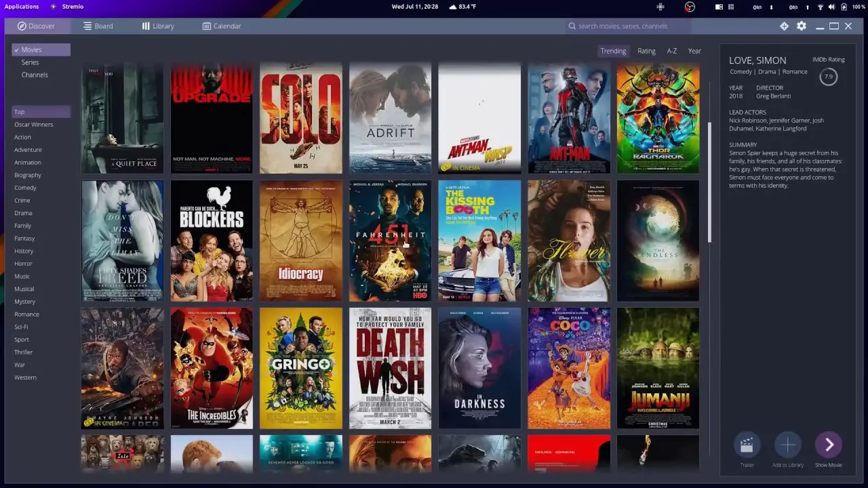
Task: Add Love, Simon to Library
Action: pos(787,445)
